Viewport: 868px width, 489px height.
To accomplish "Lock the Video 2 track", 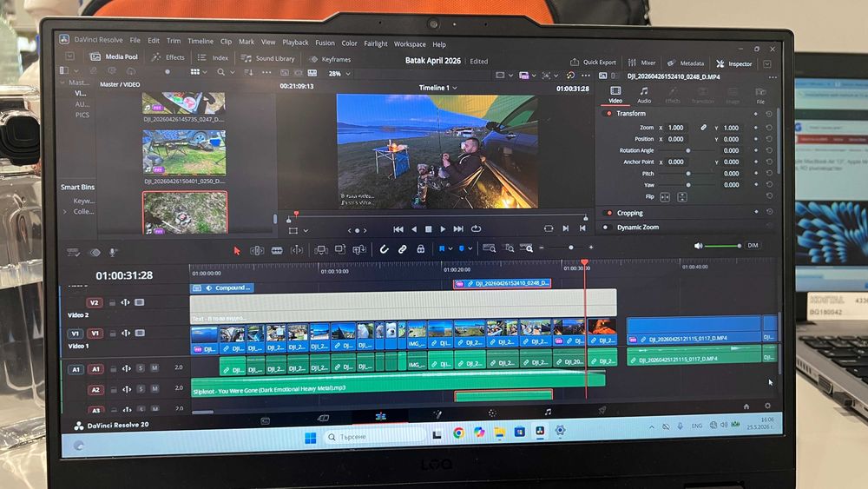I will point(112,303).
